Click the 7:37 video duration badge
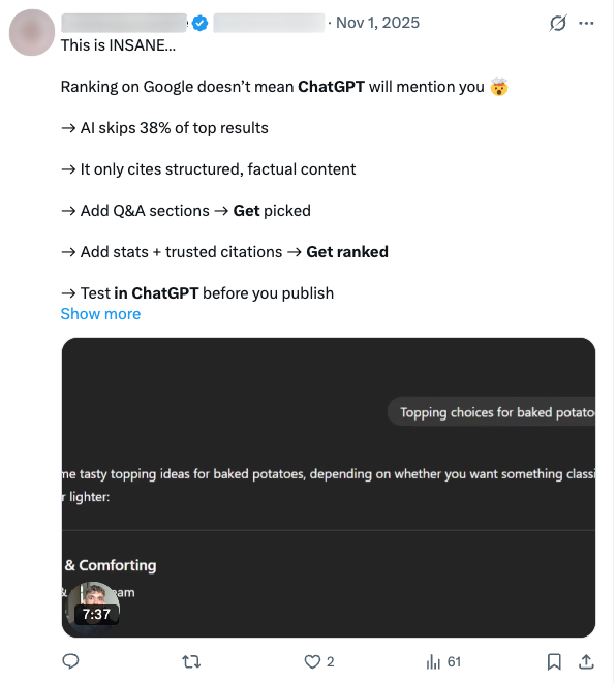Viewport: 616px width, 683px height. pos(97,614)
